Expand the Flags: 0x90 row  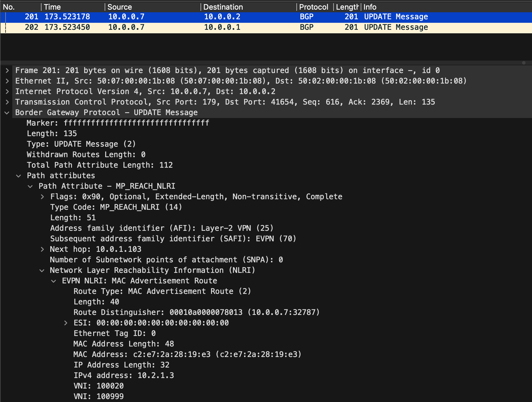pos(42,197)
